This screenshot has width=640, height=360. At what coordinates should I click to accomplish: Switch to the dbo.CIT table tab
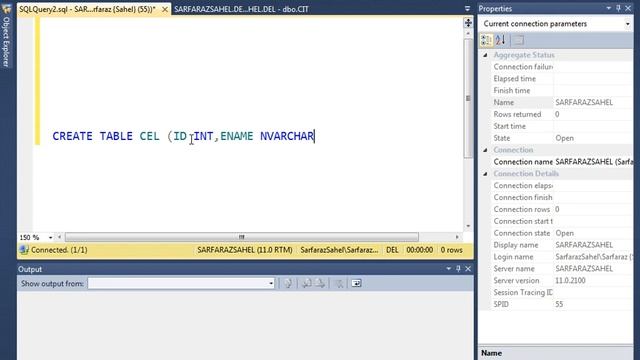[x=241, y=9]
